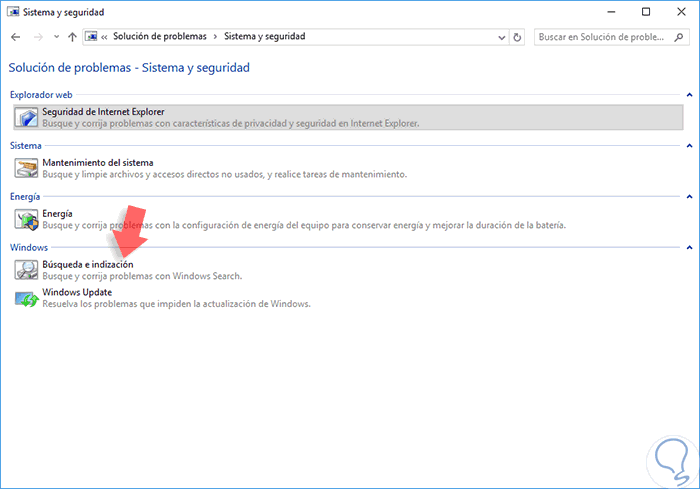Launch Mantenimiento del sistema troubleshooter
Image resolution: width=700 pixels, height=489 pixels.
(98, 163)
